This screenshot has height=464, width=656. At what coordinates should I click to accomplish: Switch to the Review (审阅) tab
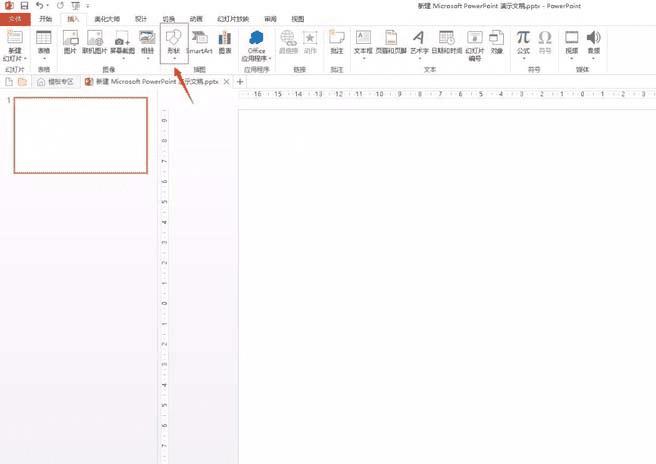[271, 19]
